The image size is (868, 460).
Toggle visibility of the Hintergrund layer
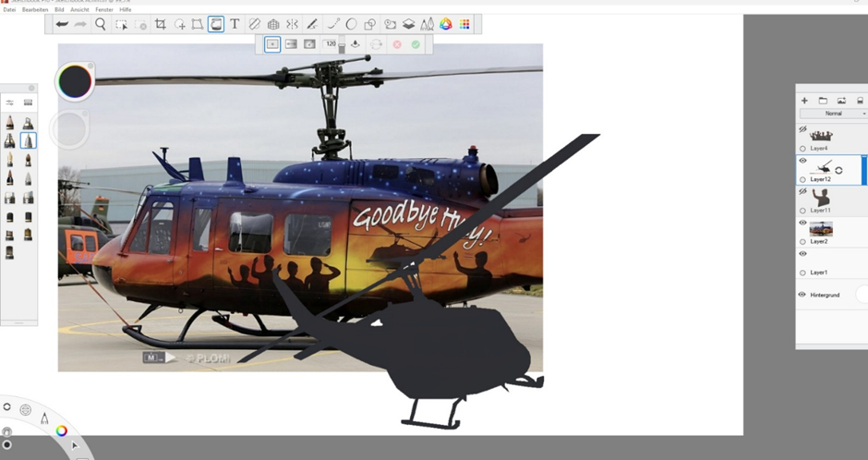[802, 295]
